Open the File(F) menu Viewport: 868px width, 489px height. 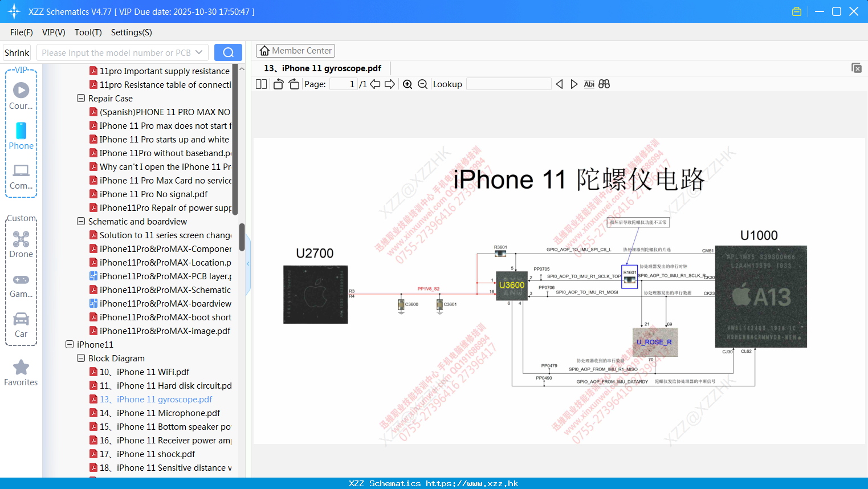22,32
